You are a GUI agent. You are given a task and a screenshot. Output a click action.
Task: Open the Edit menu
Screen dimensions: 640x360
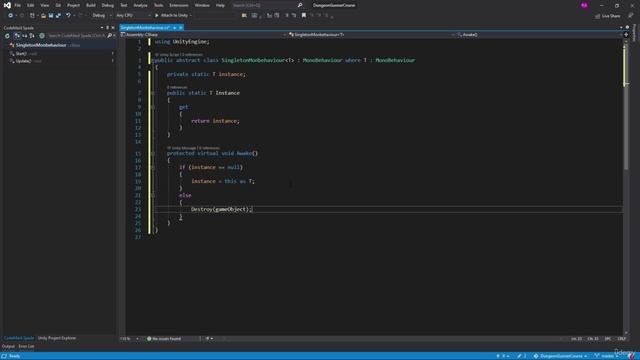[x=31, y=5]
